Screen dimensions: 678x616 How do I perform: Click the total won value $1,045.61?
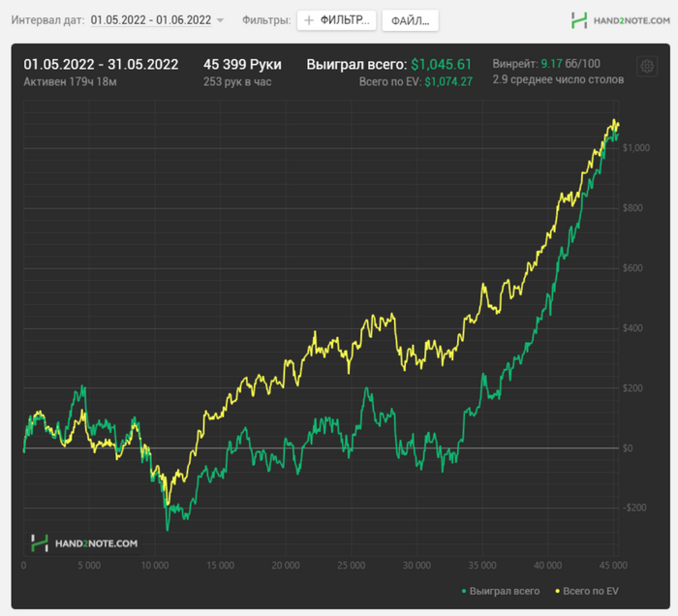(x=441, y=65)
